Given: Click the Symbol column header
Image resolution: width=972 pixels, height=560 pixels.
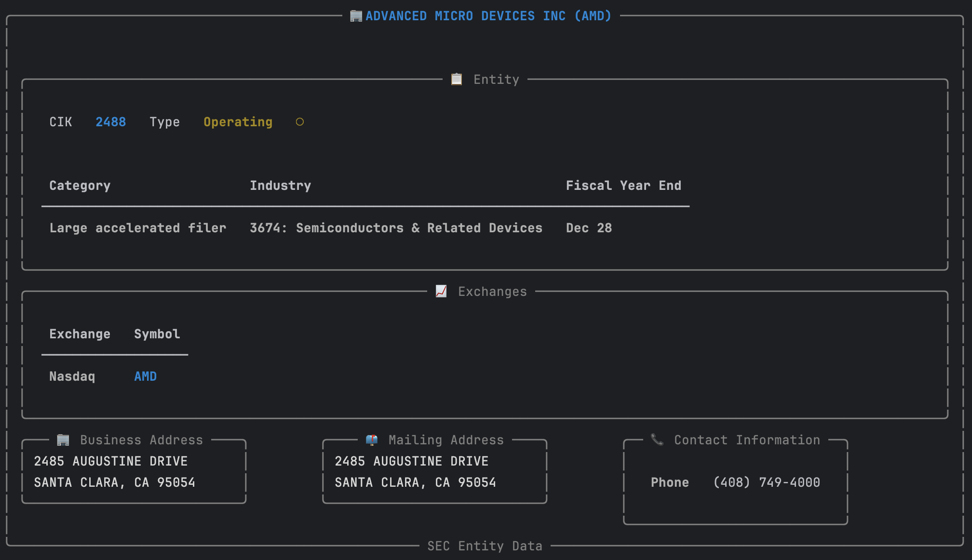Looking at the screenshot, I should coord(157,334).
